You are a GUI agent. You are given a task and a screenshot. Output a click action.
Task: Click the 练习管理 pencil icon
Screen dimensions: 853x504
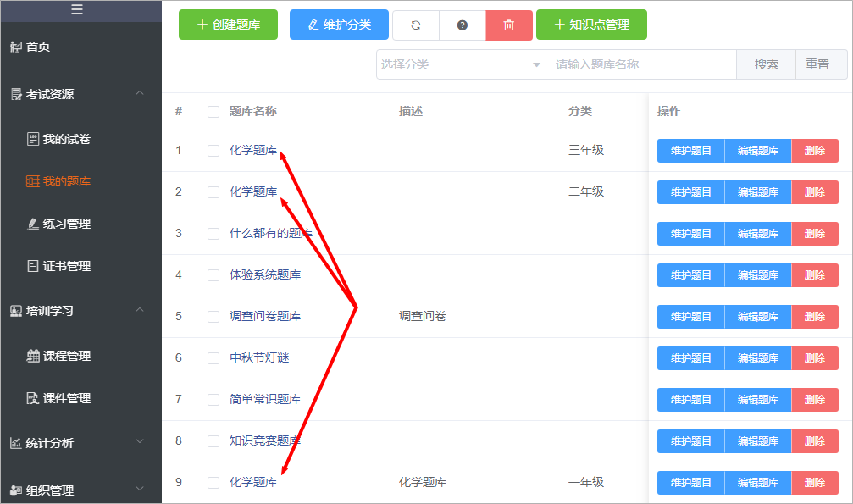[33, 224]
